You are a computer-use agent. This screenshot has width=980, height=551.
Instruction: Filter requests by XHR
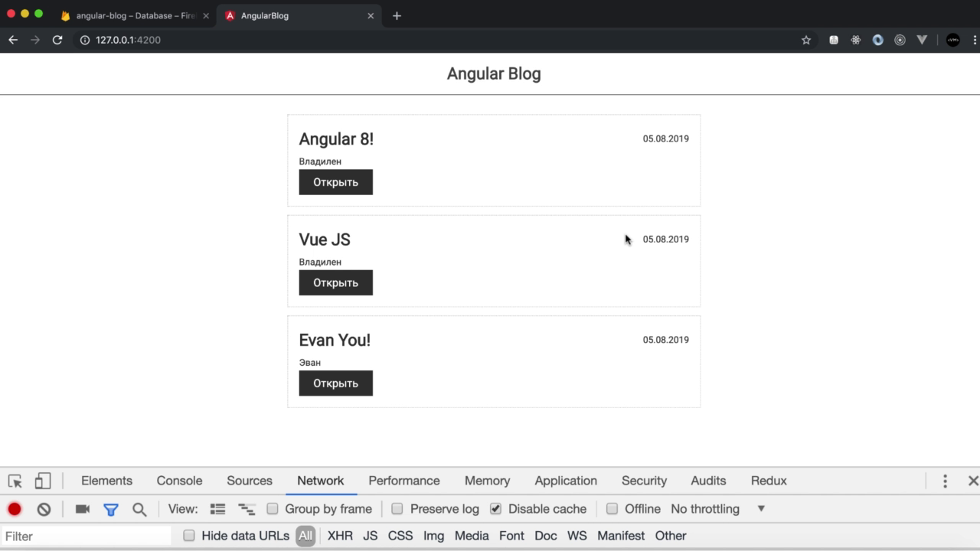pos(340,536)
